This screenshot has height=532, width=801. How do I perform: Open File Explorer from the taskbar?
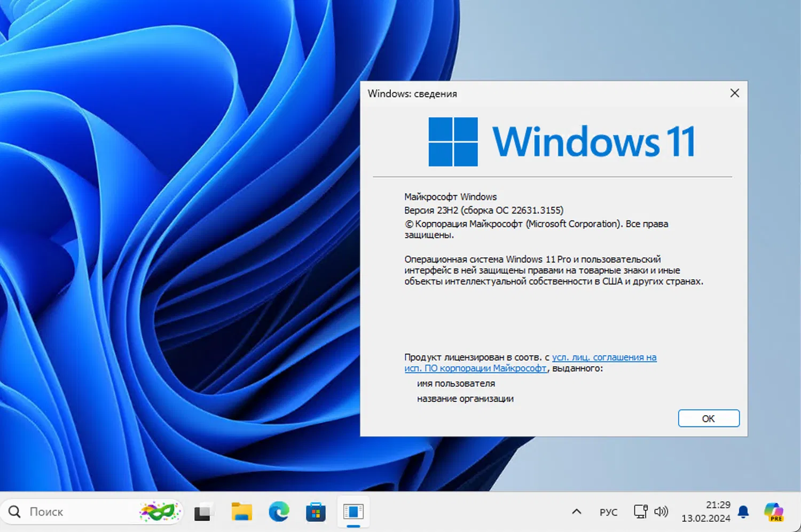pyautogui.click(x=241, y=512)
